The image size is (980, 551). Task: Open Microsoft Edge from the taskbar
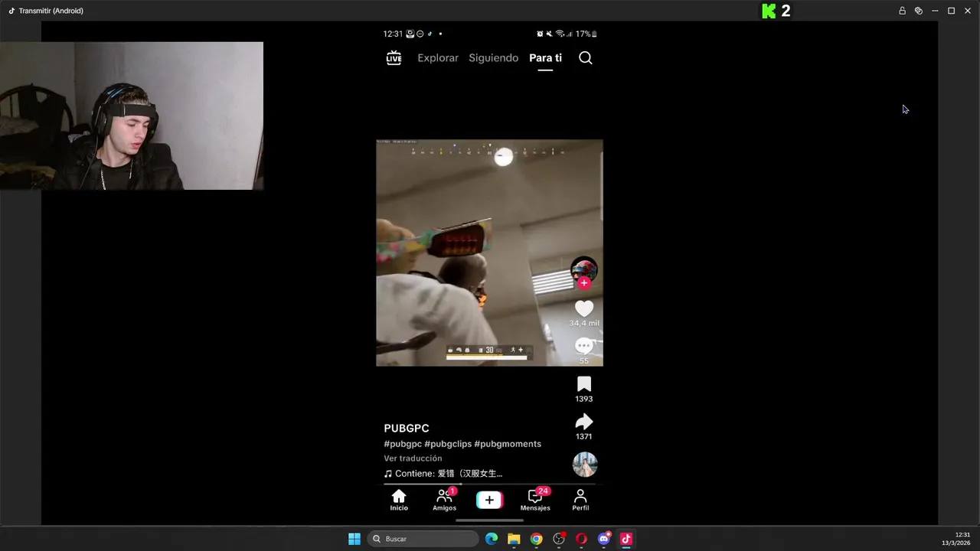(492, 539)
